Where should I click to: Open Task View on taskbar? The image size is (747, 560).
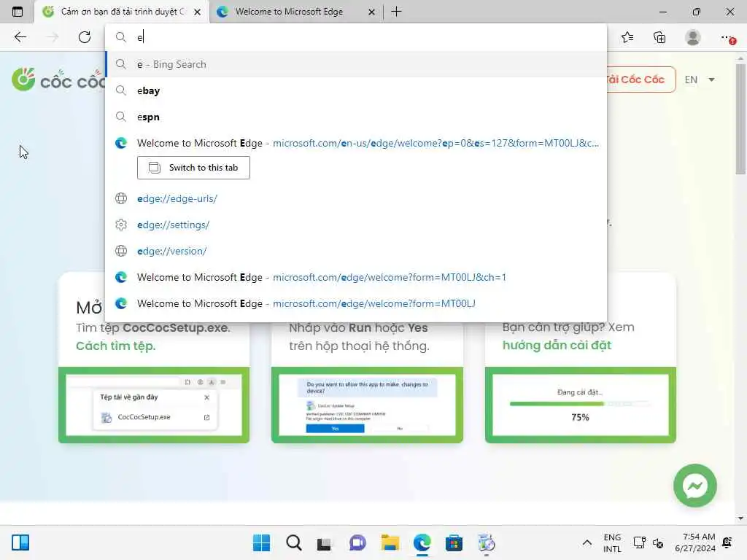(x=325, y=542)
